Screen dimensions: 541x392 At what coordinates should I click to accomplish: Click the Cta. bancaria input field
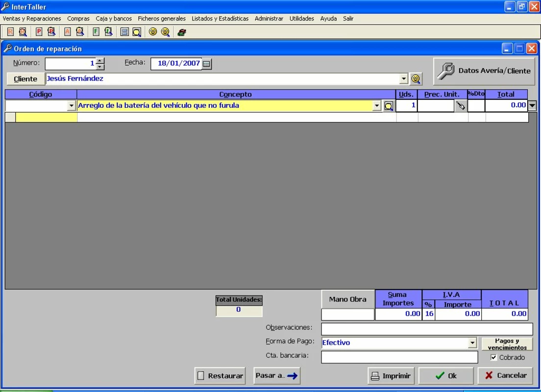tap(399, 357)
